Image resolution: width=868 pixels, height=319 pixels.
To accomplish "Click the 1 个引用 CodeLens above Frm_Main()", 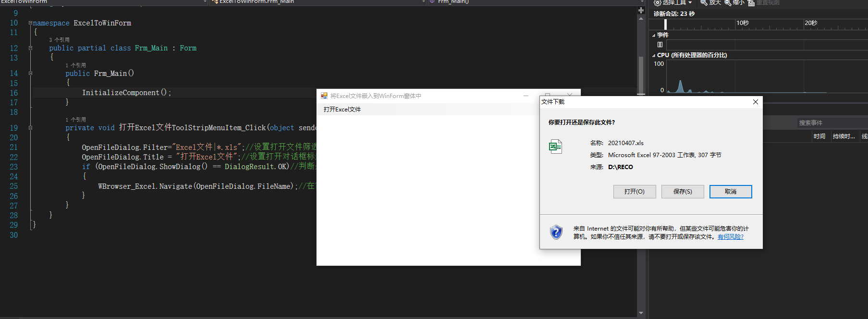I will point(76,65).
